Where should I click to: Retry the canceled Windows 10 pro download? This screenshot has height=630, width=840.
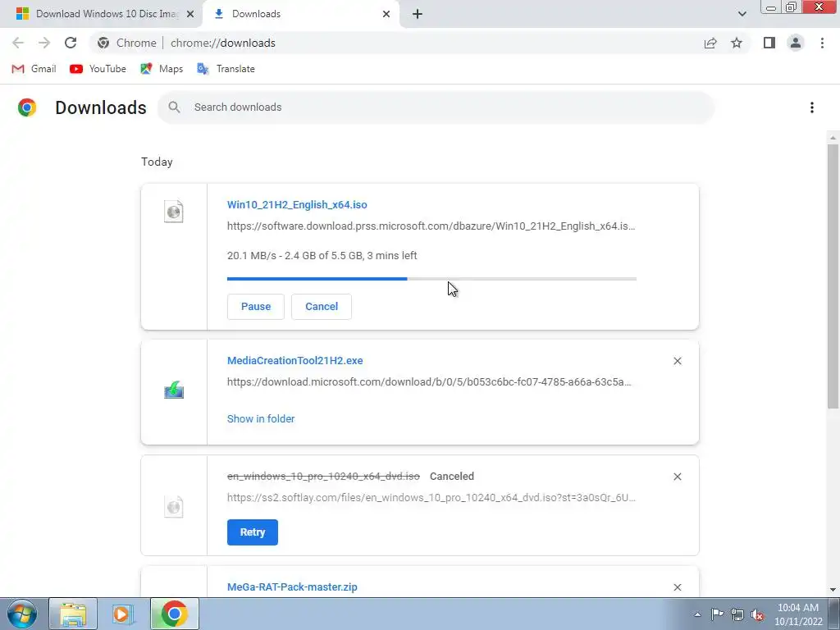[253, 532]
